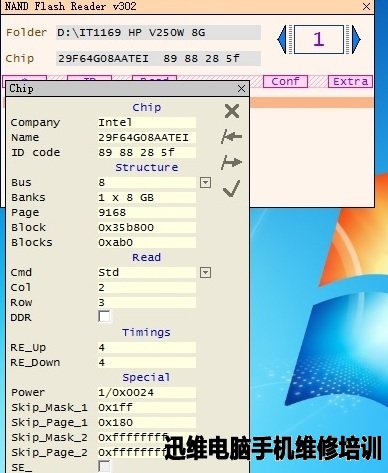Screen dimensions: 388x473
Task: Click the Row field showing 3
Action: pyautogui.click(x=147, y=302)
